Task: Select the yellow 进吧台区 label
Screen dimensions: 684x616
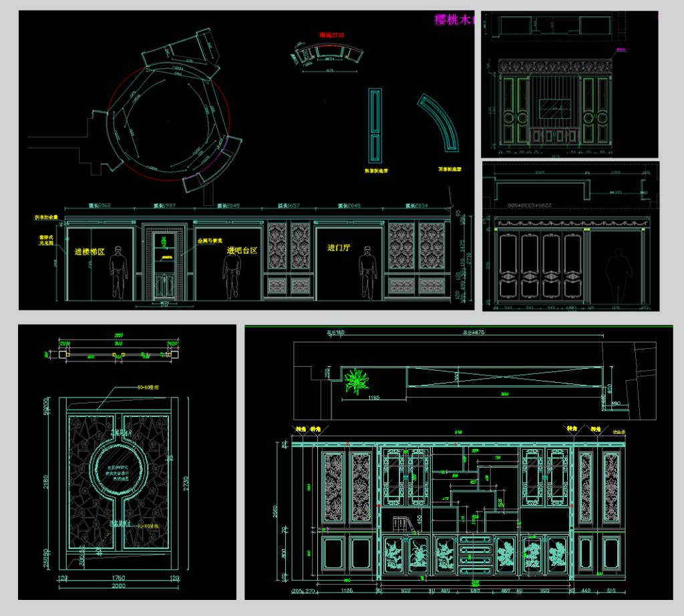Action: point(242,251)
